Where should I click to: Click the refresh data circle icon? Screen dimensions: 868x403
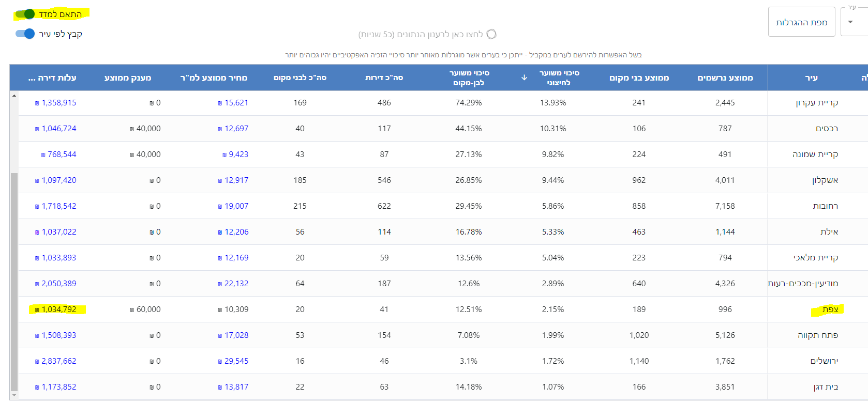491,34
